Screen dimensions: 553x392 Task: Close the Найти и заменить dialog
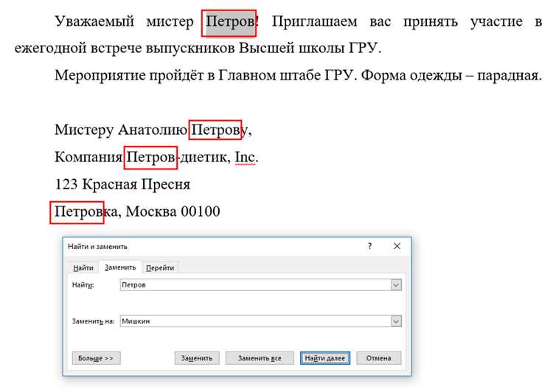397,246
